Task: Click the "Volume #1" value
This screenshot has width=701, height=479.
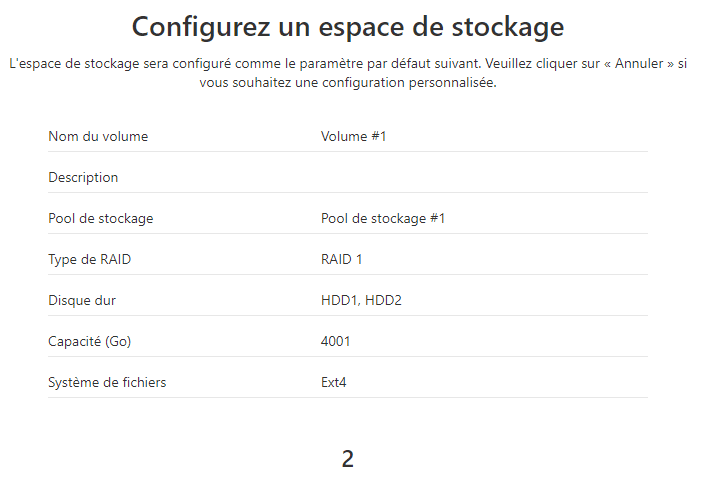Action: pyautogui.click(x=353, y=136)
